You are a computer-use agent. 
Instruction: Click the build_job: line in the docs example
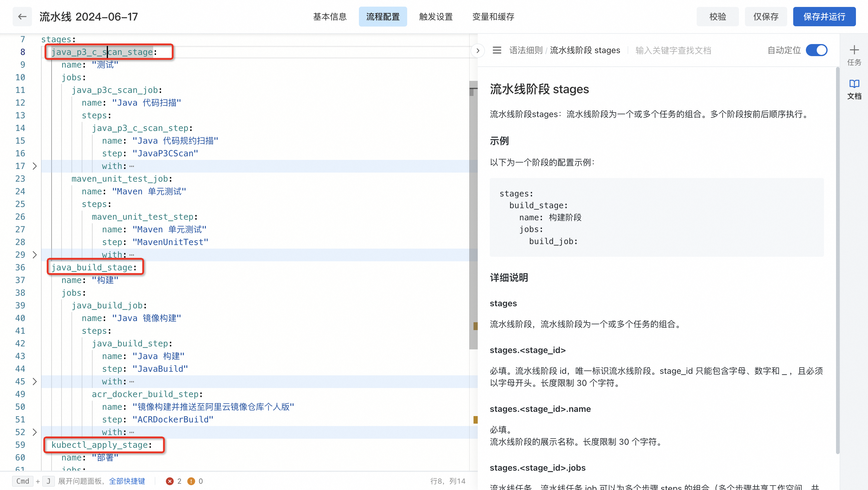(553, 241)
